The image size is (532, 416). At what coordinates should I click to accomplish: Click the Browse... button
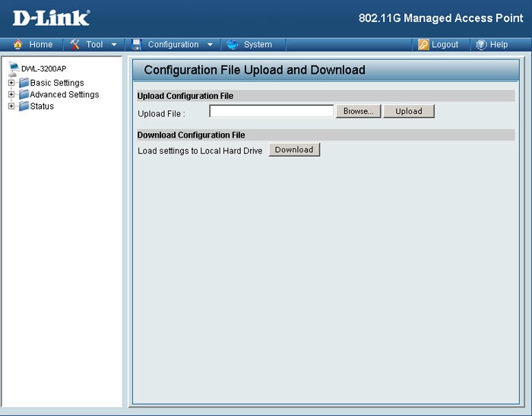(358, 111)
